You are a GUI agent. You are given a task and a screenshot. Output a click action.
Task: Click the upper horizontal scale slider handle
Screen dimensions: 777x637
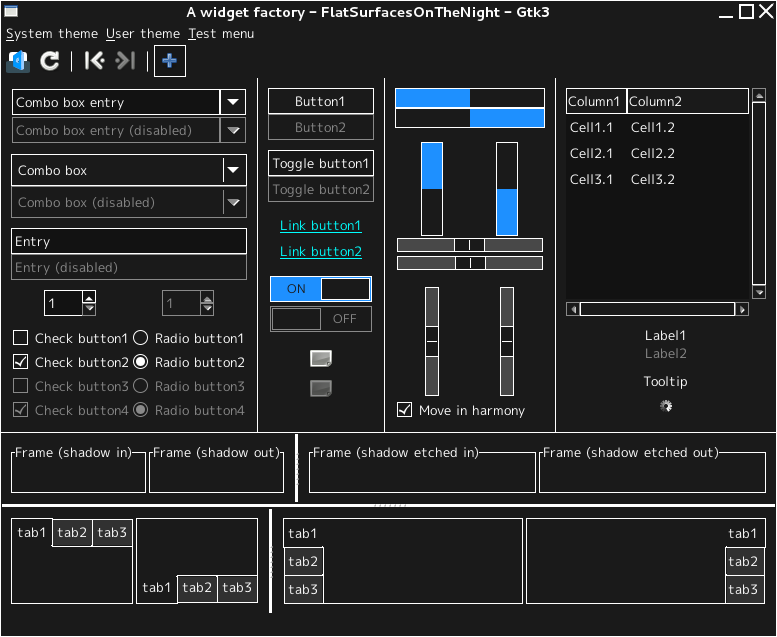click(x=470, y=245)
